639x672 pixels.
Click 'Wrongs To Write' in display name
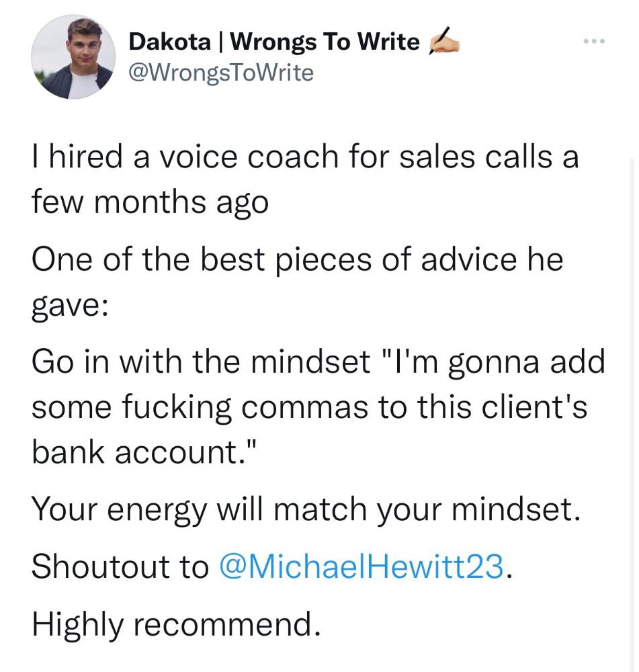tap(325, 42)
